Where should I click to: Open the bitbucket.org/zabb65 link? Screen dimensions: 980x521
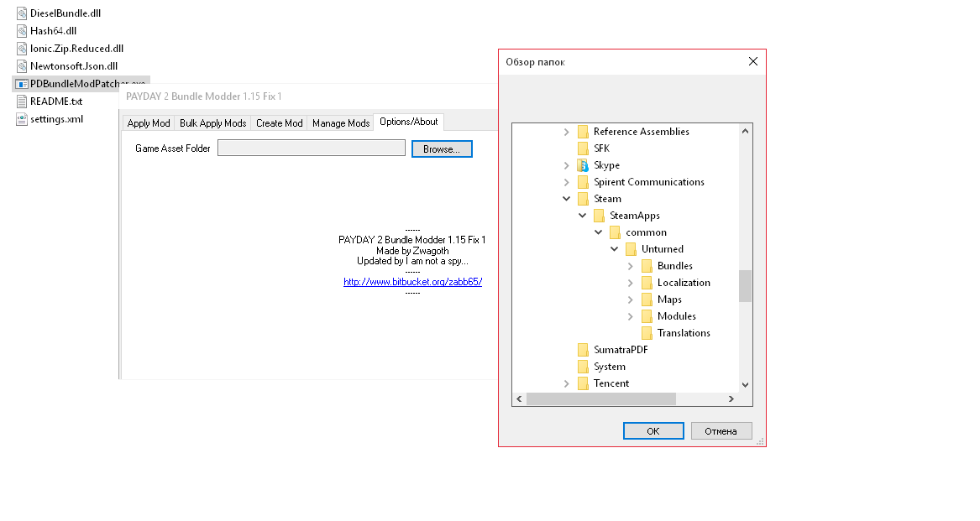pyautogui.click(x=412, y=282)
